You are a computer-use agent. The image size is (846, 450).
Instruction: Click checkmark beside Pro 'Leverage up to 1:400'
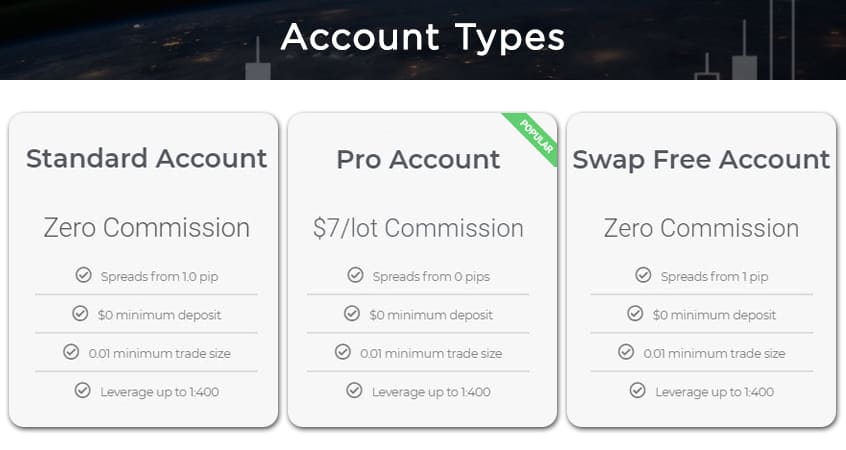[x=354, y=390]
